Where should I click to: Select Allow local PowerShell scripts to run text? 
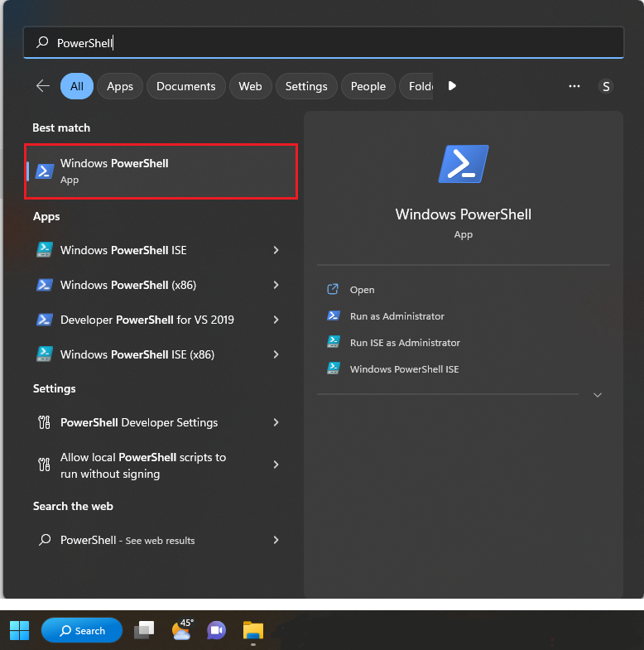coord(143,465)
